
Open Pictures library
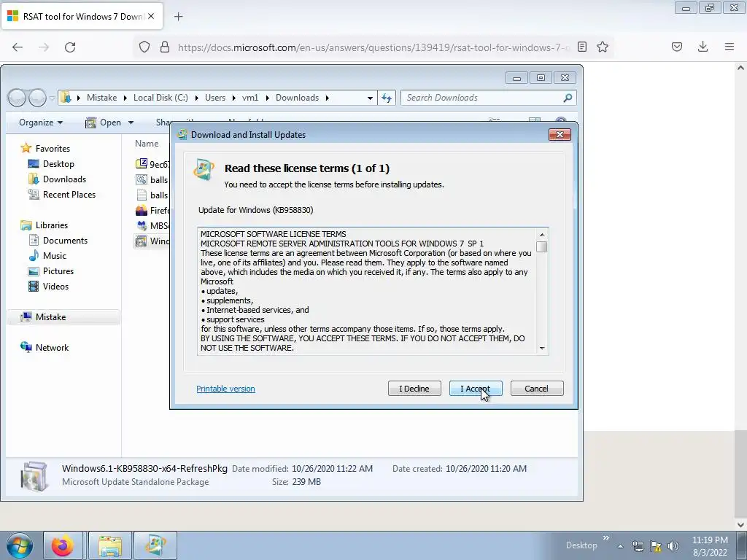[x=58, y=271]
